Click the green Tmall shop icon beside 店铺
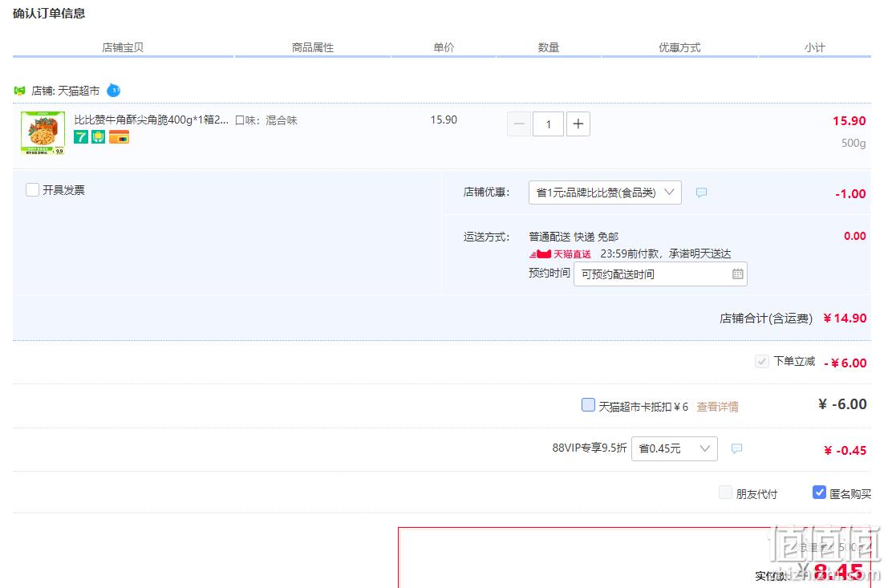888x588 pixels. pos(20,91)
